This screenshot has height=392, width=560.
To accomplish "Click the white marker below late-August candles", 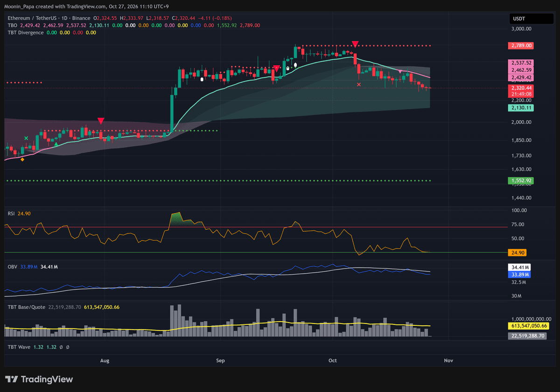I will pos(202,79).
